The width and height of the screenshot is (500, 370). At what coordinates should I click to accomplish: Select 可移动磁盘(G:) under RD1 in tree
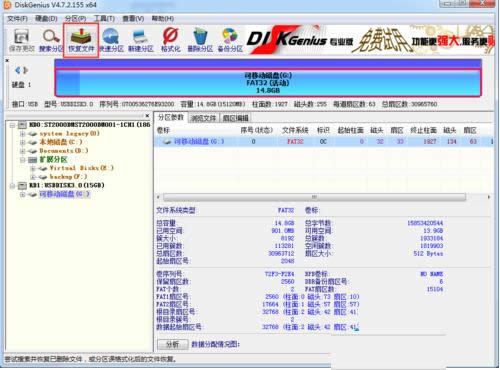pyautogui.click(x=65, y=194)
